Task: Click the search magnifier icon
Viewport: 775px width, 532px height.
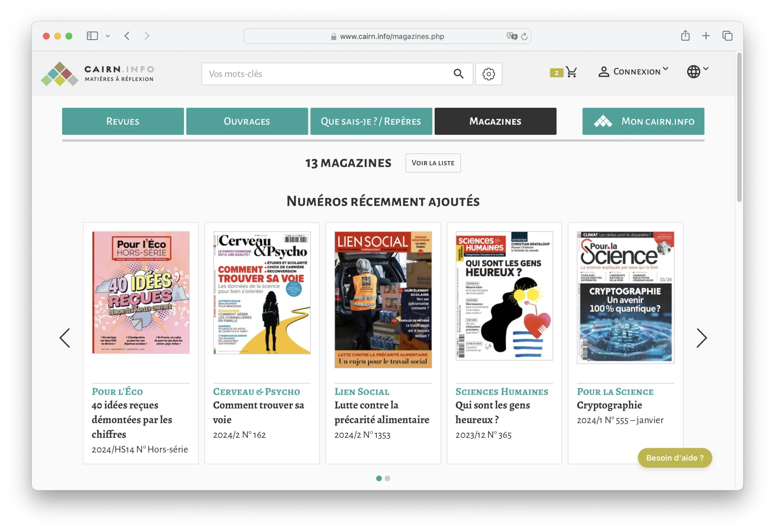Action: 459,74
